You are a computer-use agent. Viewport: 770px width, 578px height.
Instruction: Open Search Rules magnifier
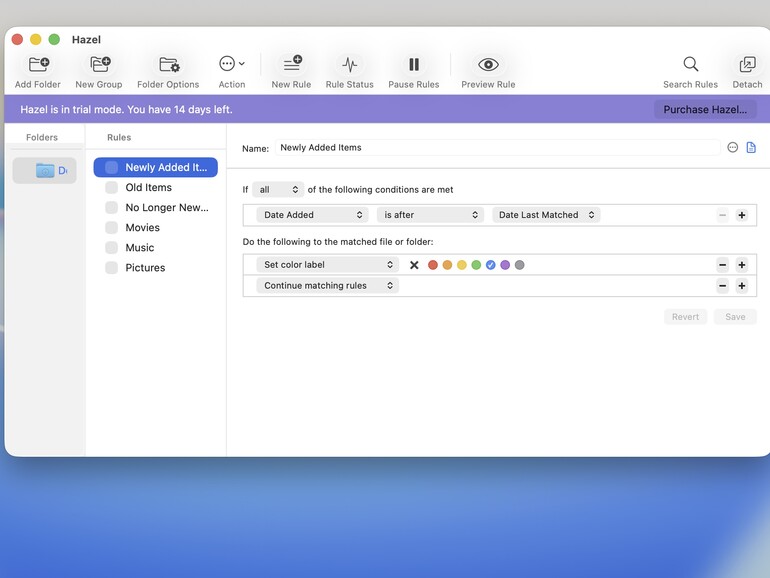pos(690,64)
